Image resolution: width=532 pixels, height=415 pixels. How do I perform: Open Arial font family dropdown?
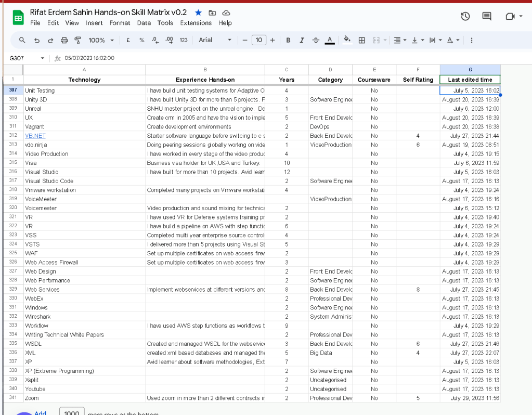[215, 40]
